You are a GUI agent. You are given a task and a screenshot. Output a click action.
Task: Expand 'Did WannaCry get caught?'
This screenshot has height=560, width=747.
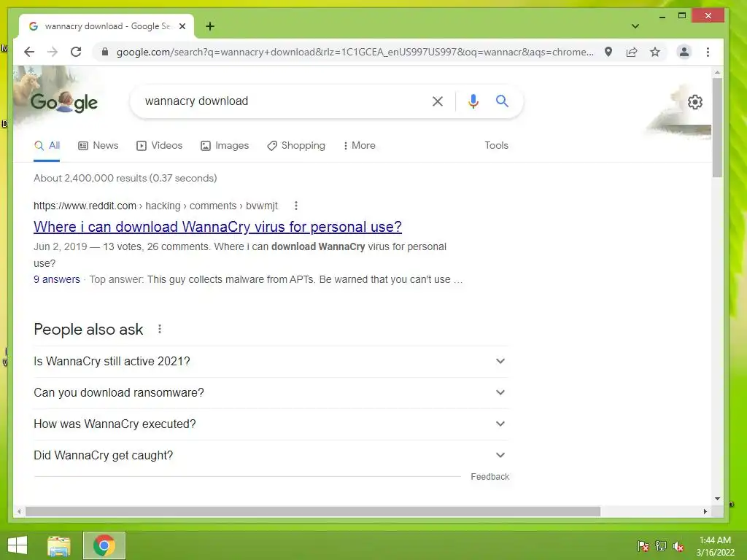click(271, 456)
